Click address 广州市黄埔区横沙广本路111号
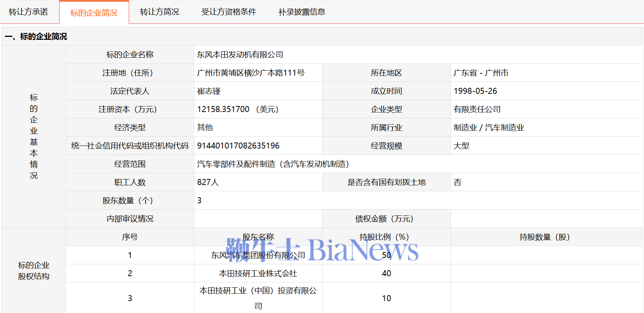 pyautogui.click(x=251, y=73)
